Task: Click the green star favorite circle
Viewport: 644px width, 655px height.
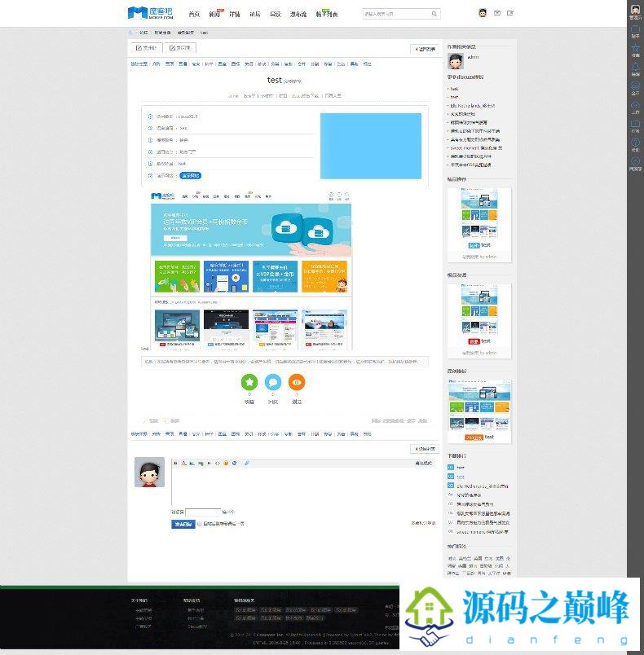Action: click(249, 382)
